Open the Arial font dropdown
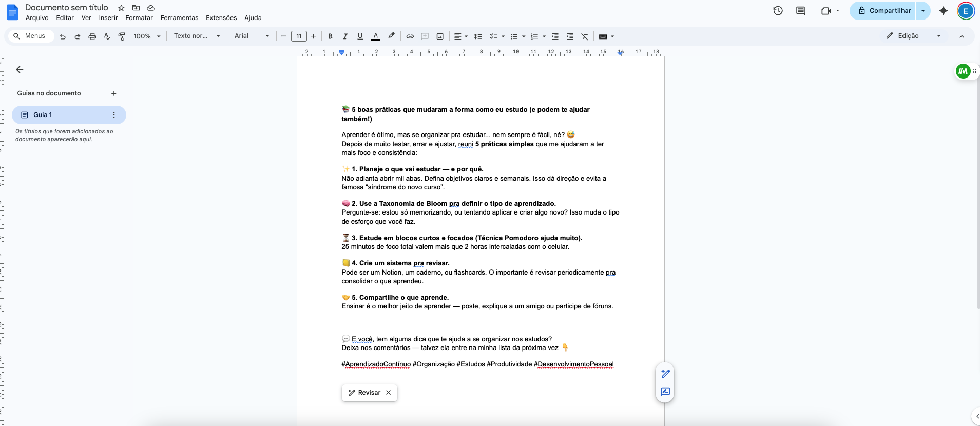980x426 pixels. pyautogui.click(x=252, y=36)
